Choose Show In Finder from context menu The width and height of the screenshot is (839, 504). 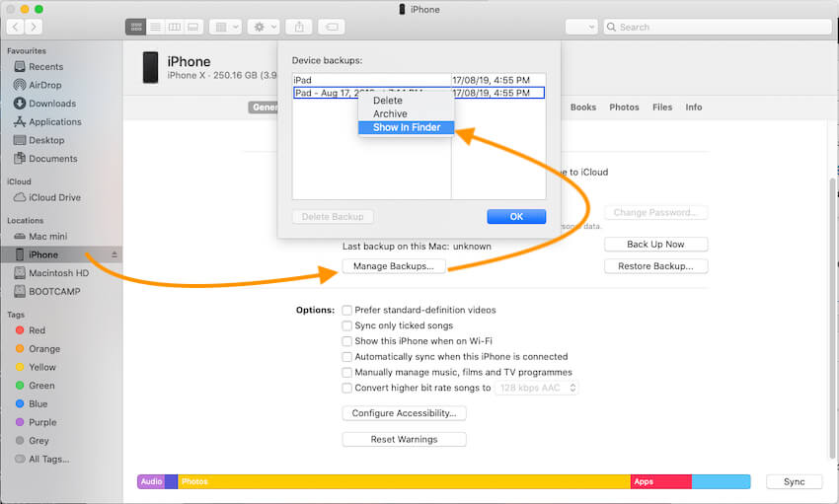tap(406, 127)
